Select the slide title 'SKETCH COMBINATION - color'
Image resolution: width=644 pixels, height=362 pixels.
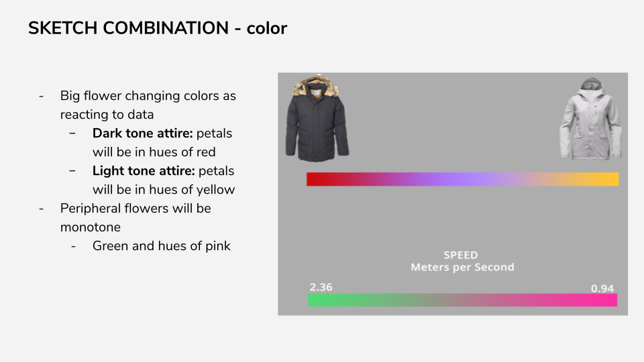tap(157, 28)
